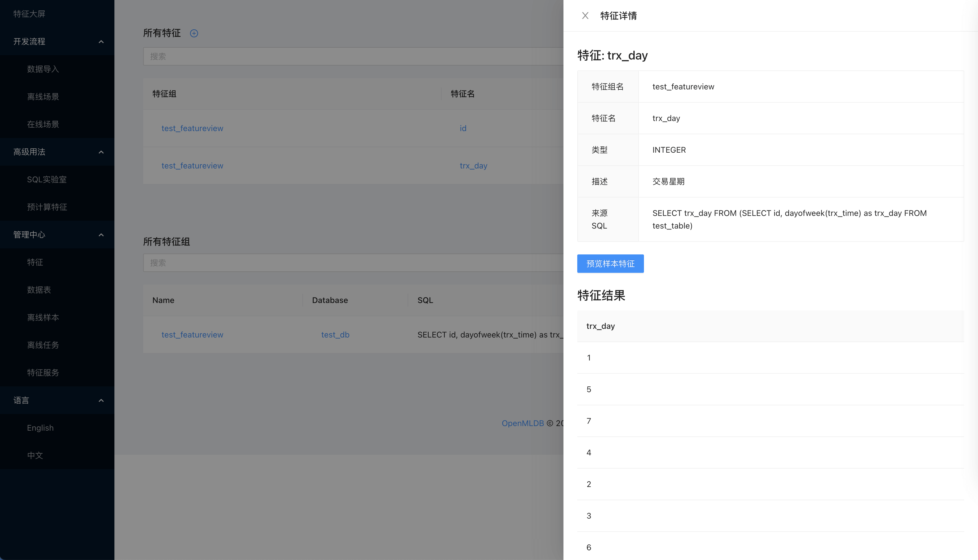Open the OpenMLDB footer link

coord(522,423)
